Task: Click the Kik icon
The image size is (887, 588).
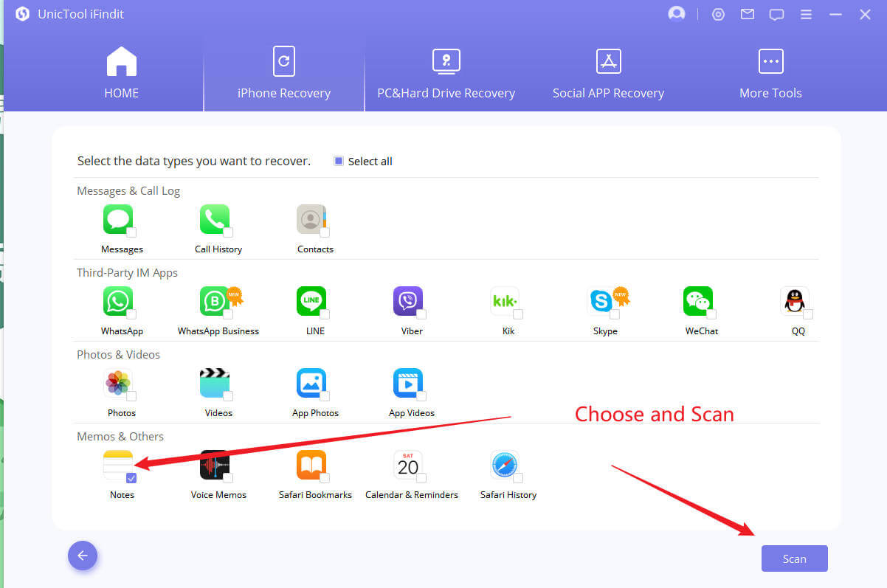Action: coord(505,301)
